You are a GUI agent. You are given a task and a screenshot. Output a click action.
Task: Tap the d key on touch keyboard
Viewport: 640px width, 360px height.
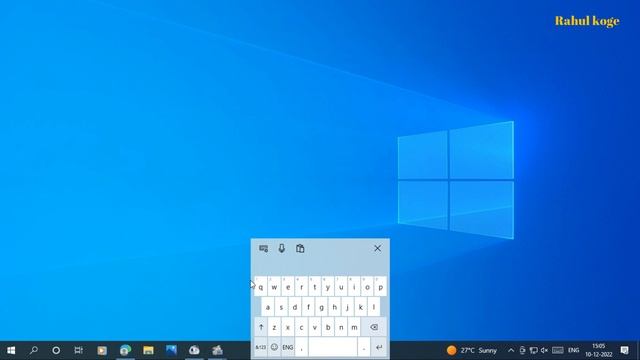tap(295, 307)
